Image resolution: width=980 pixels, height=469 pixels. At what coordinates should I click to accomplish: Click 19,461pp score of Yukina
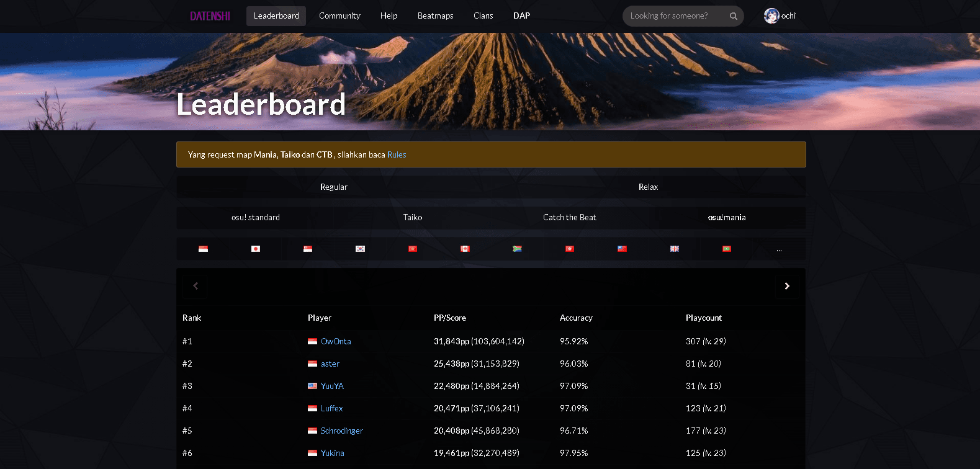click(477, 453)
